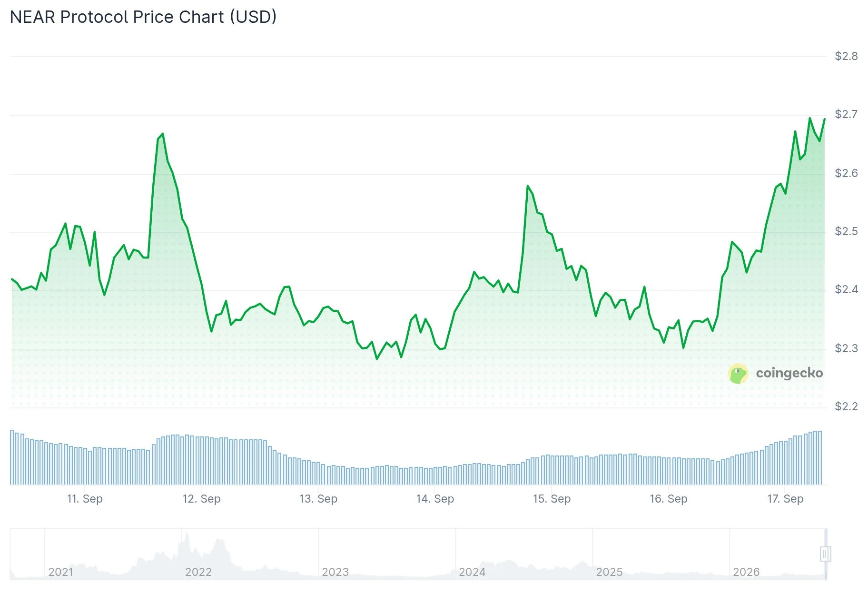The image size is (868, 594).
Task: Click the 2026 label in the navigator
Action: click(x=746, y=572)
